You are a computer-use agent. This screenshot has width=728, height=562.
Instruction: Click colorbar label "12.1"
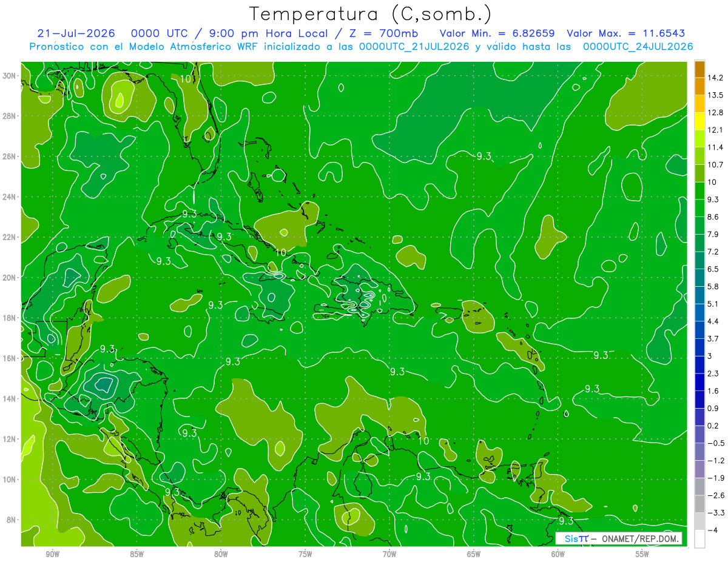pyautogui.click(x=716, y=130)
